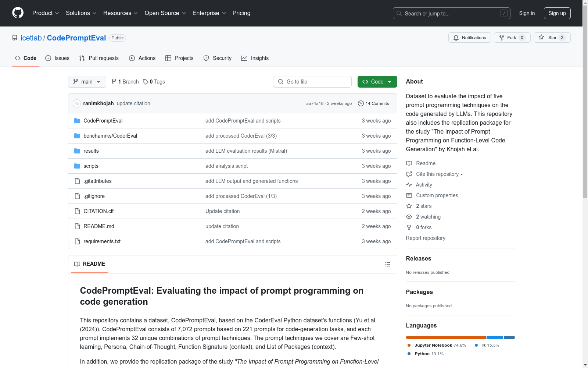Open the 14 Commits history link
The image size is (588, 368).
click(x=373, y=103)
